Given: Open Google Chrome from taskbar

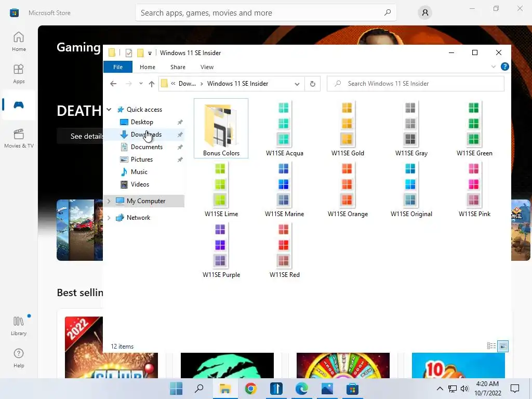Looking at the screenshot, I should click(250, 389).
